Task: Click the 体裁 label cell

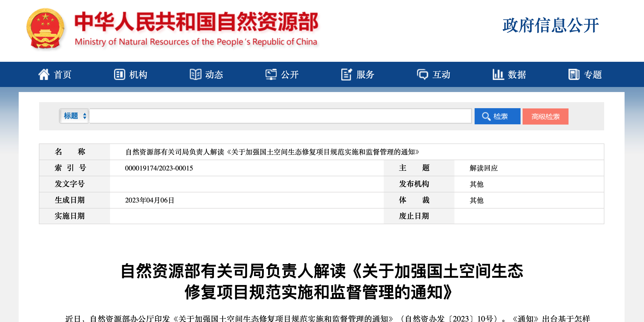Action: click(x=419, y=200)
